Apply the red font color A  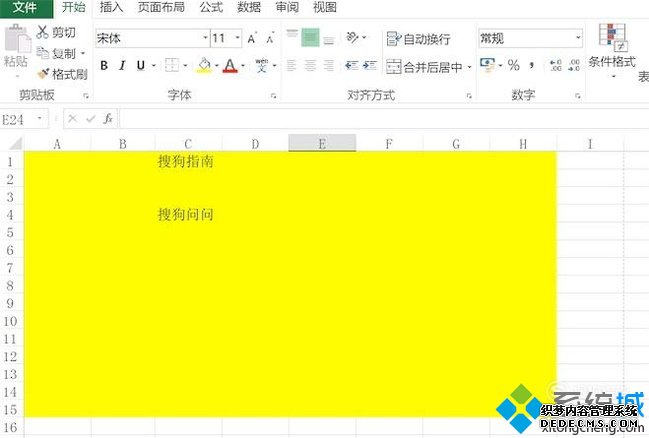pos(230,65)
